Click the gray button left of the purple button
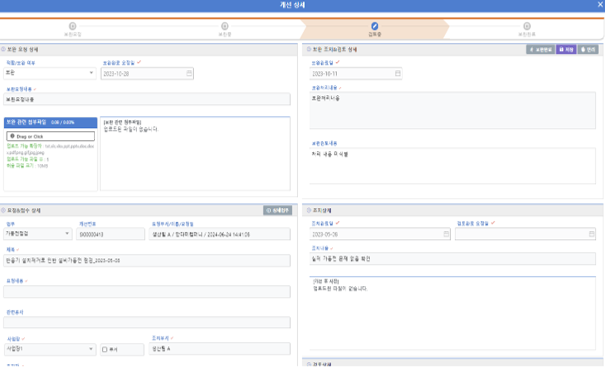The width and height of the screenshot is (605, 371). 541,49
